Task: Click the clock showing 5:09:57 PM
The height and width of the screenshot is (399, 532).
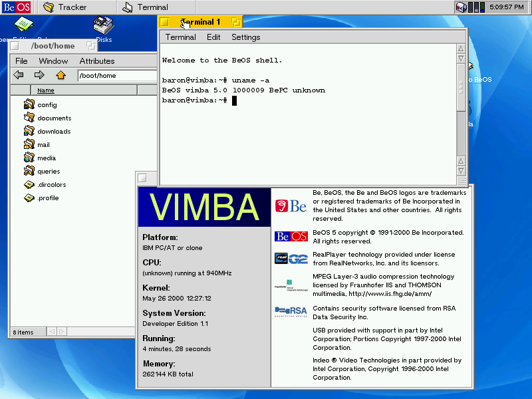Action: click(x=506, y=7)
